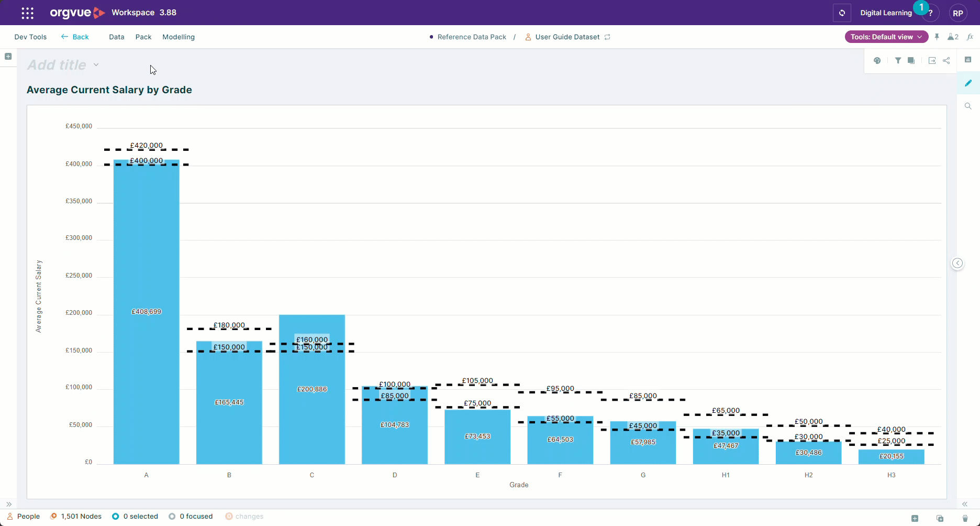Collapse the right panel with circular arrow

pos(957,263)
